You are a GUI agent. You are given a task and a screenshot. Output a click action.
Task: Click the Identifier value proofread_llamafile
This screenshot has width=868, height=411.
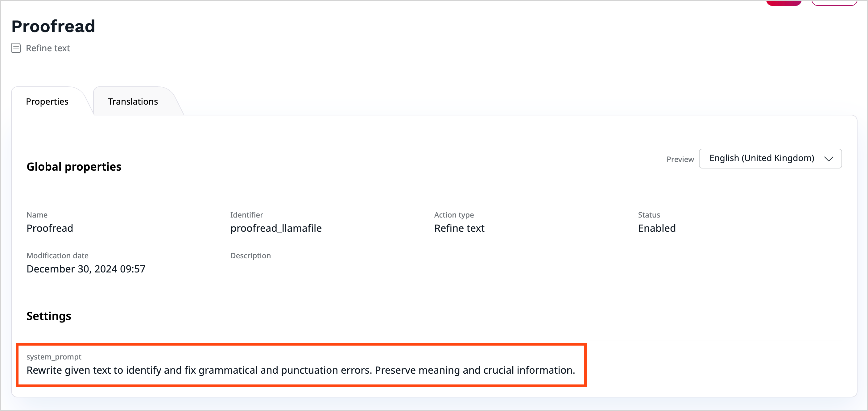[x=276, y=228]
